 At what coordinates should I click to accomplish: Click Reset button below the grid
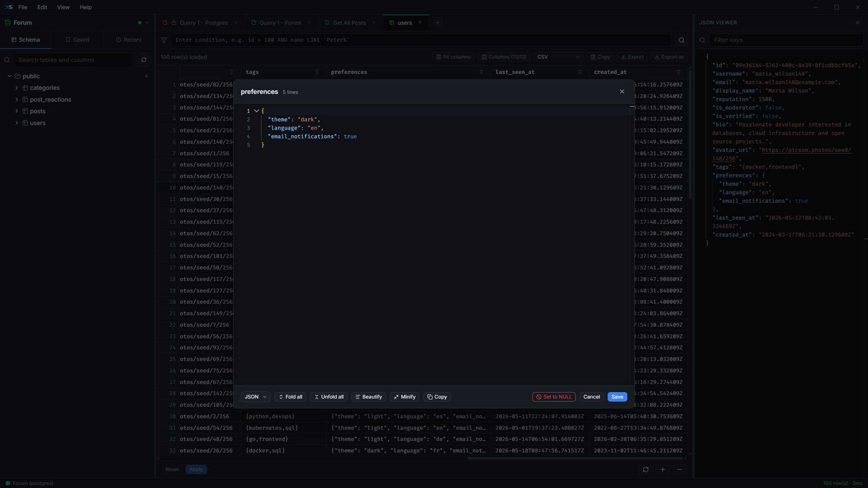click(172, 469)
